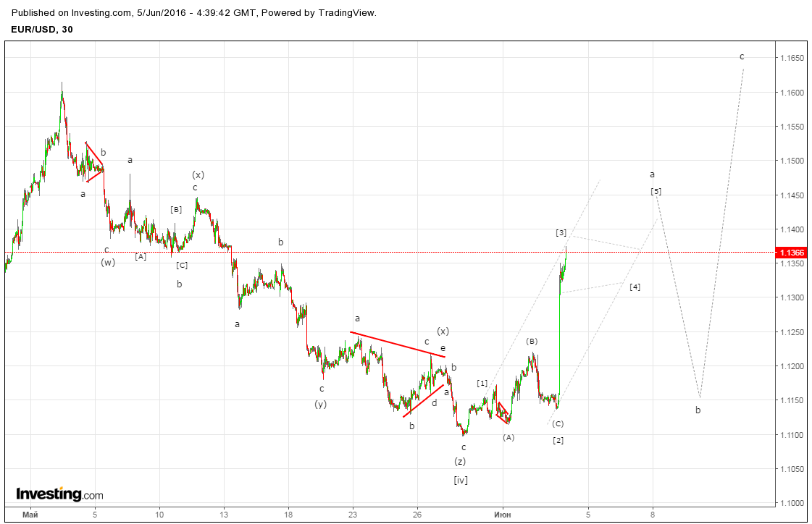Click the 1.1450 price axis label
Viewport: 812px width, 524px height.
[792, 195]
